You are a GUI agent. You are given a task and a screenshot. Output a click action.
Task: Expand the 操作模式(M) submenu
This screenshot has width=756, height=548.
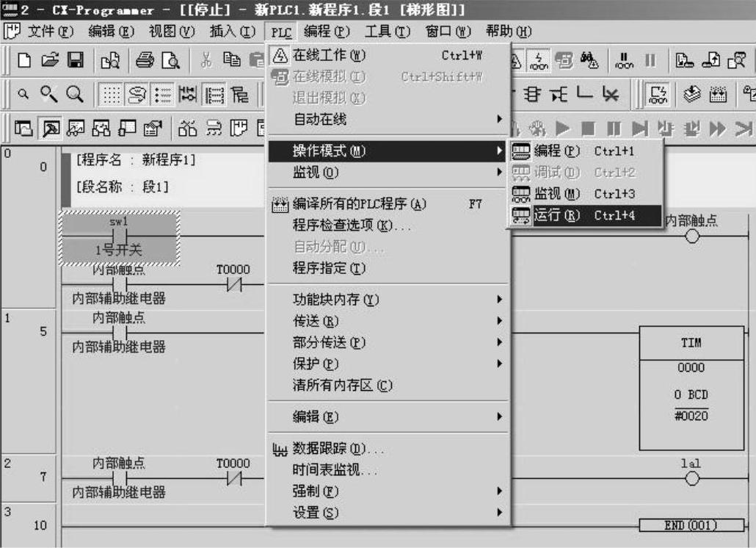pos(388,151)
